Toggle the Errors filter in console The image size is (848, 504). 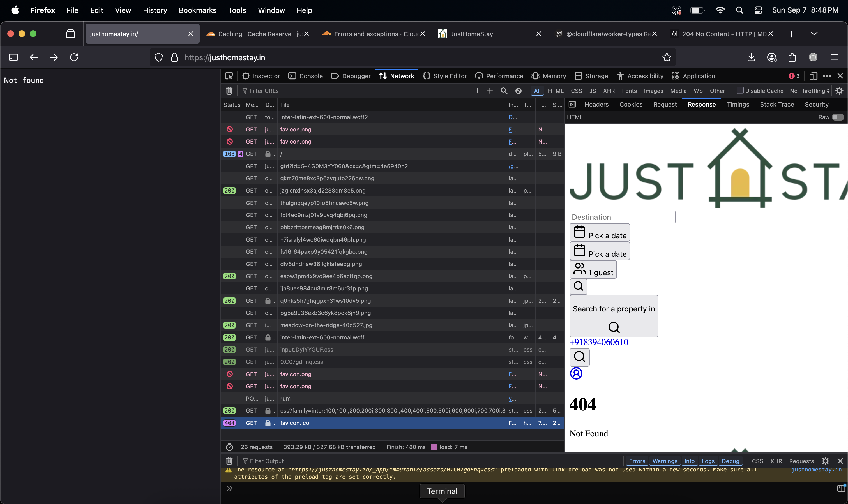coord(637,461)
